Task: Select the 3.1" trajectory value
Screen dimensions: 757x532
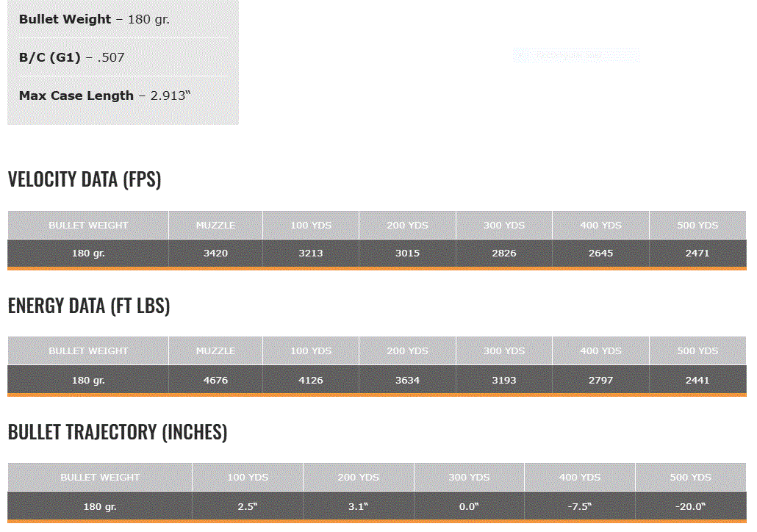Action: point(358,507)
